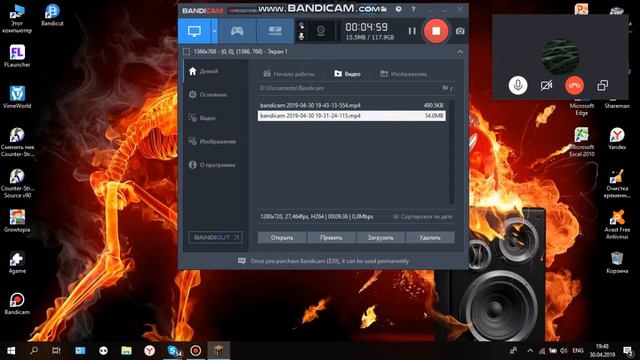The image size is (640, 360).
Task: Open Bandicam help question mark
Action: coord(413,9)
